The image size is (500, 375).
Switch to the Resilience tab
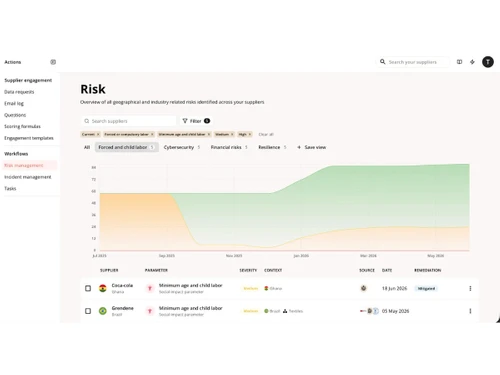(x=272, y=147)
